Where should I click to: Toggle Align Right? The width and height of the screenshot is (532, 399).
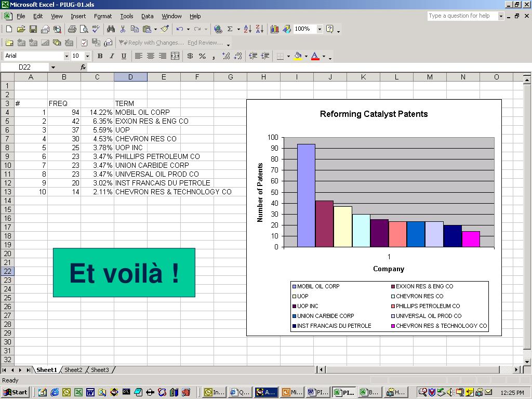pos(163,56)
